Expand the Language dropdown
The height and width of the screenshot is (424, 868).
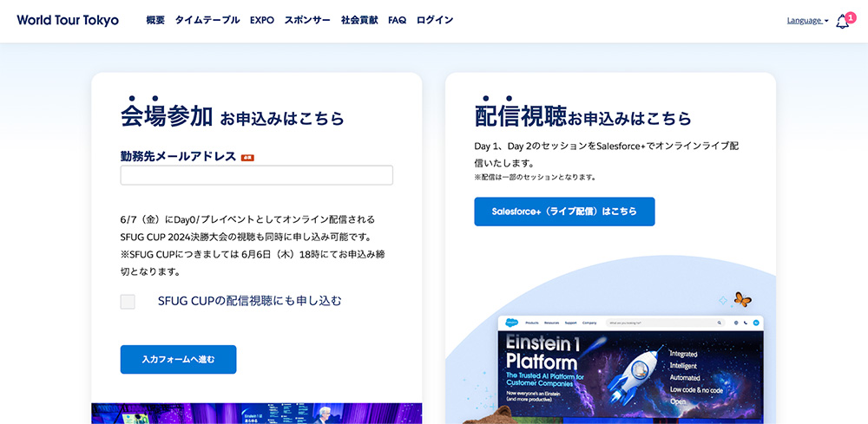(807, 21)
